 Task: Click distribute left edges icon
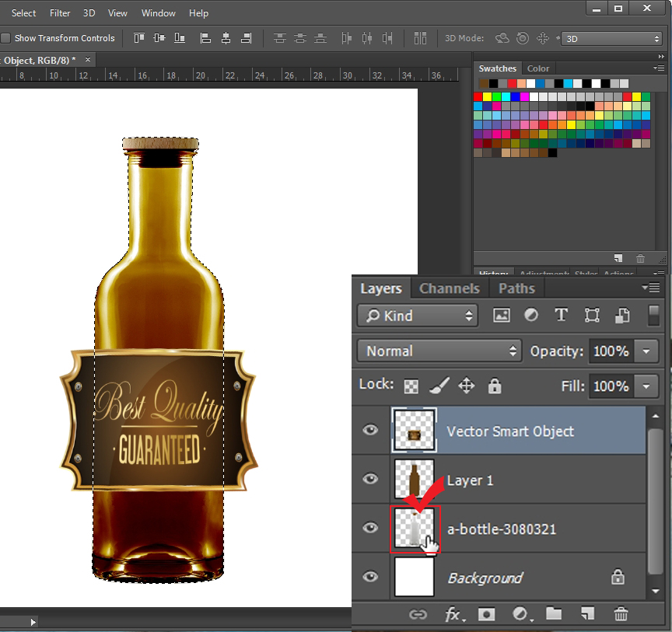click(346, 38)
